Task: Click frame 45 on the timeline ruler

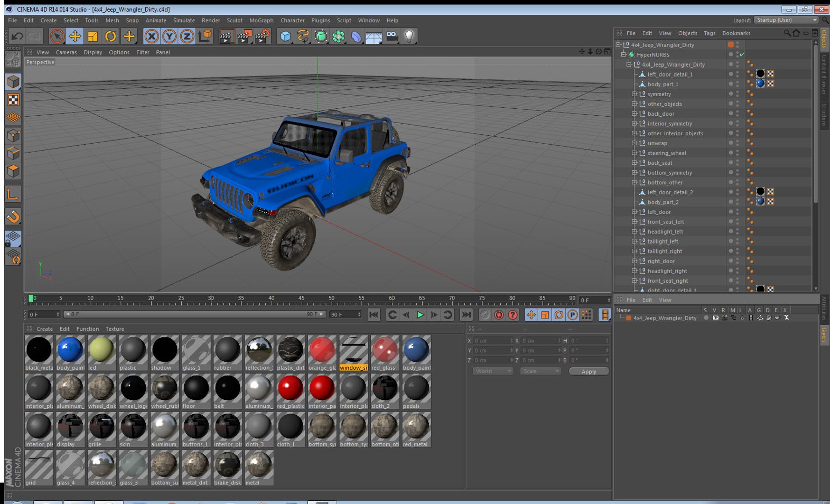Action: [301, 299]
